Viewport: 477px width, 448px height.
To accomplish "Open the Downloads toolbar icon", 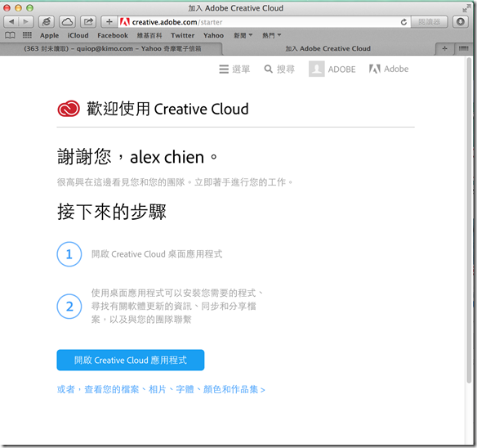I will point(461,22).
